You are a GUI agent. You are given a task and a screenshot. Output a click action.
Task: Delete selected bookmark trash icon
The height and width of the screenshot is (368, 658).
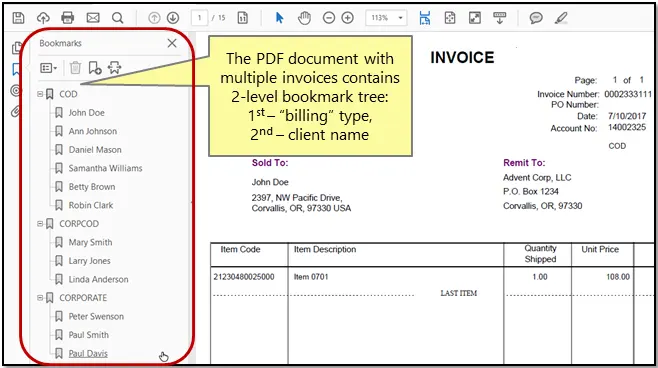[x=75, y=67]
